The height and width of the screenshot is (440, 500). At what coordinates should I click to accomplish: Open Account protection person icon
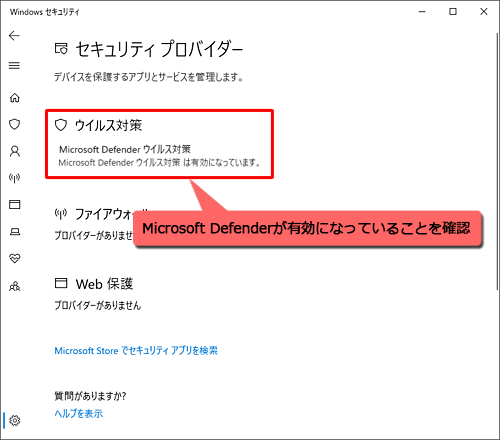click(15, 151)
